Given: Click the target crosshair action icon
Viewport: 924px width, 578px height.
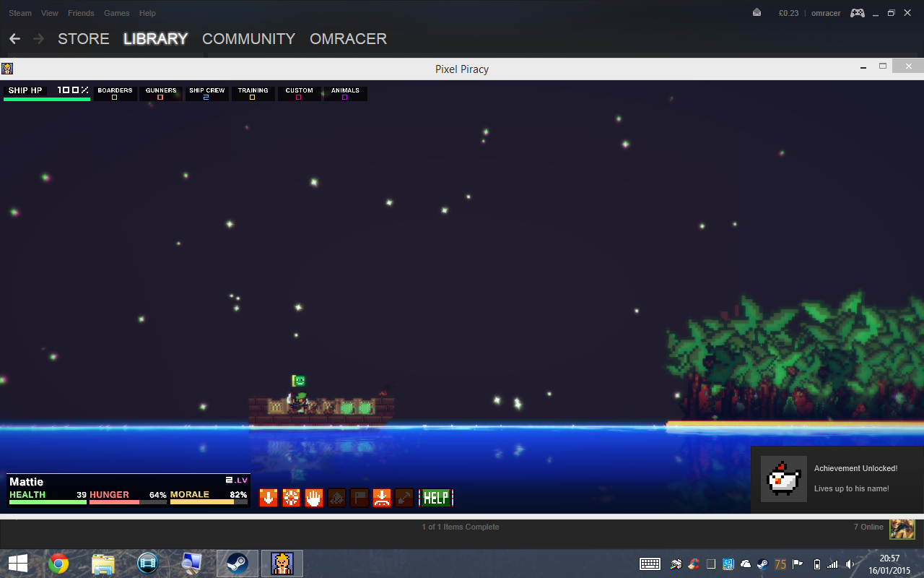Looking at the screenshot, I should [291, 497].
